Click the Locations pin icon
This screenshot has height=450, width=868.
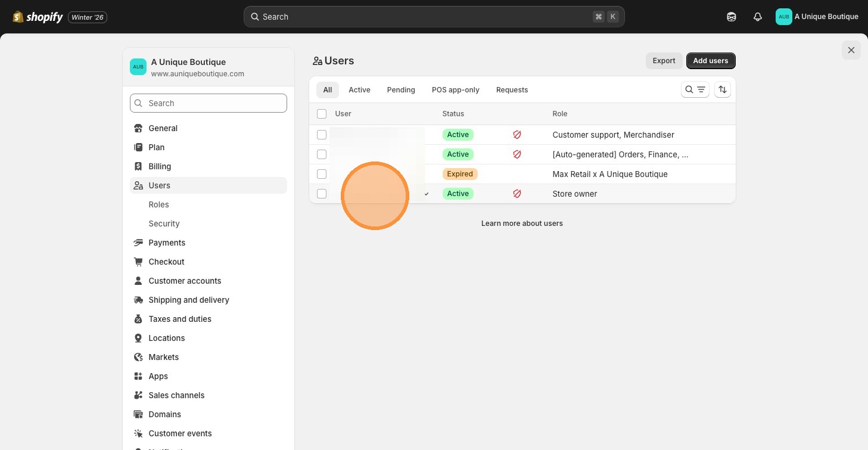[x=138, y=338]
